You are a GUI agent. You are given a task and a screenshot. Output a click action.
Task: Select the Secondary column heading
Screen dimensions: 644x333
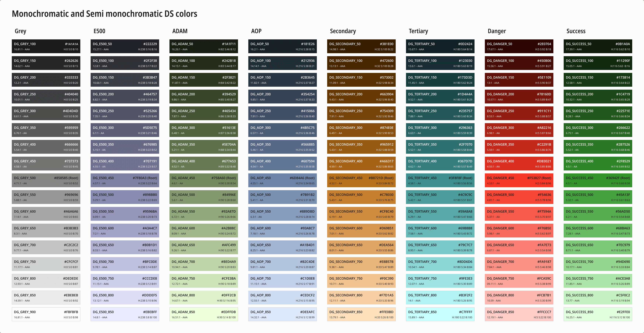pyautogui.click(x=343, y=31)
